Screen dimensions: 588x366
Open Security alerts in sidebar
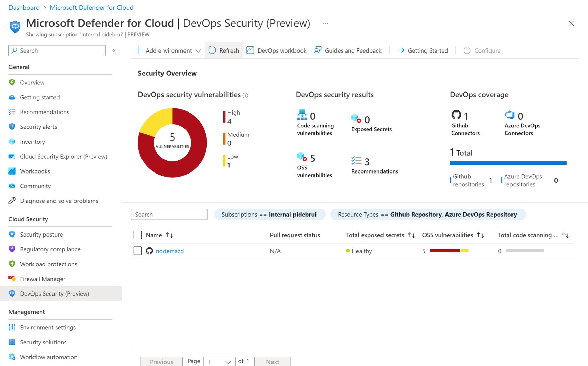pyautogui.click(x=38, y=127)
